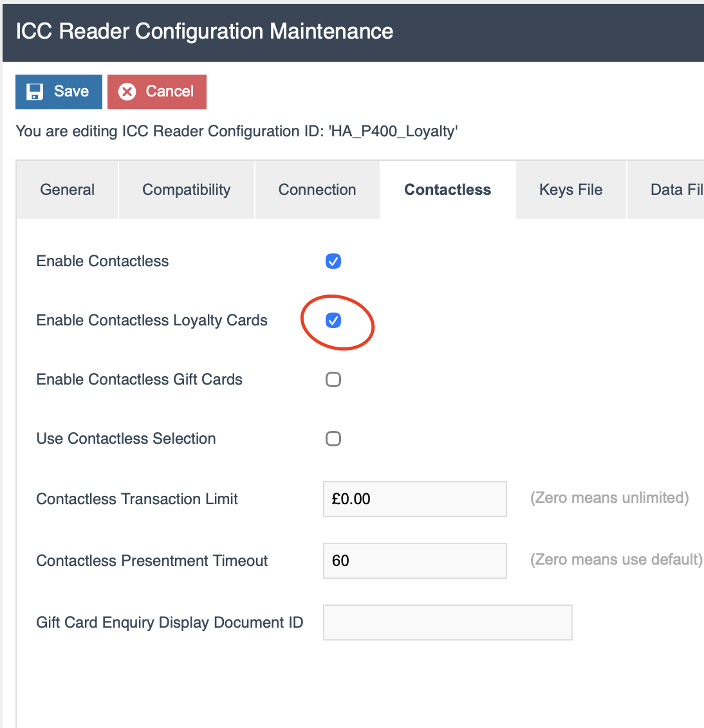This screenshot has height=728, width=704.
Task: Click the '(Zero means use default)' hint text
Action: tap(616, 560)
